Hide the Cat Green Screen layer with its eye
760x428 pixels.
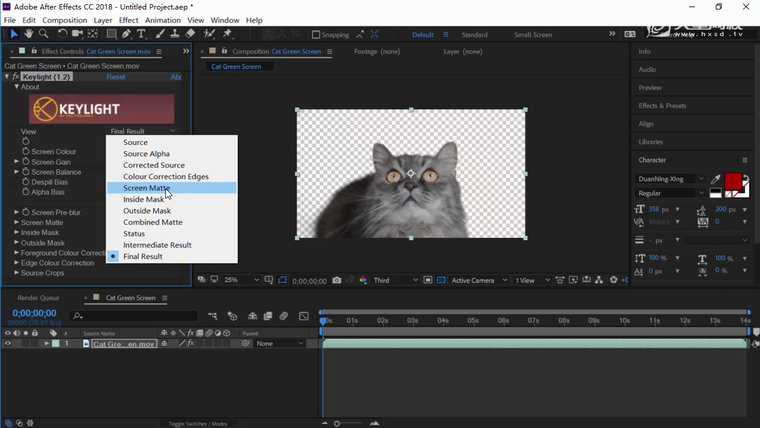(x=8, y=344)
